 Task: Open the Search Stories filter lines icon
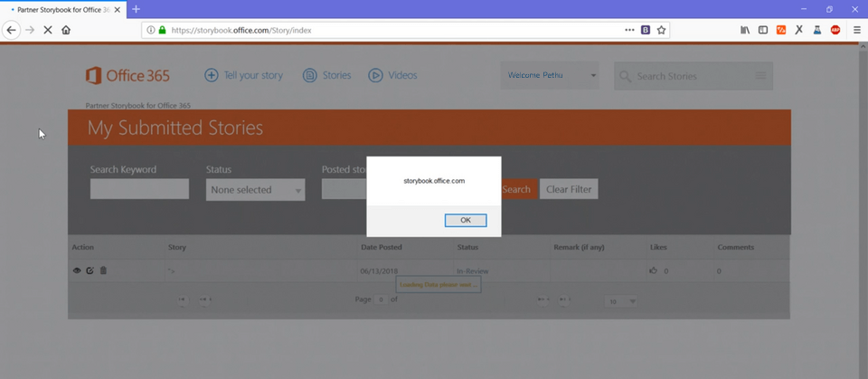click(760, 75)
